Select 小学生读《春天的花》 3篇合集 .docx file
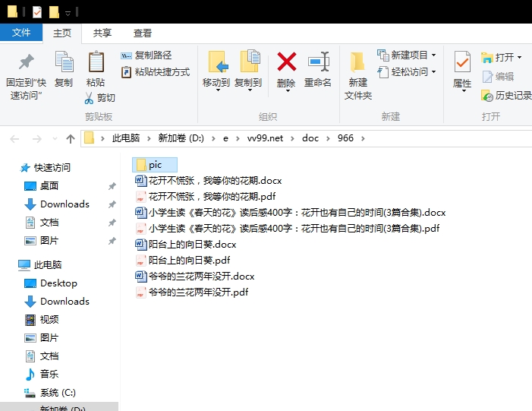 (x=291, y=212)
